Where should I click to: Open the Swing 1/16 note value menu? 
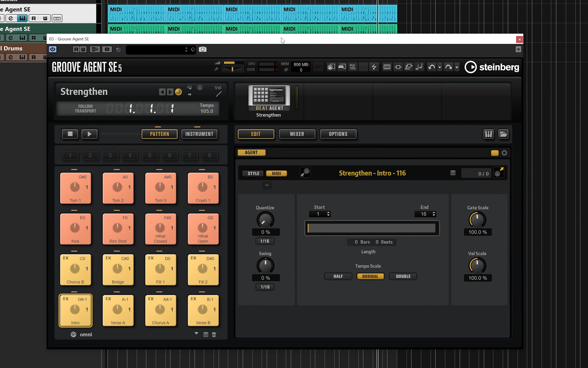pos(265,287)
